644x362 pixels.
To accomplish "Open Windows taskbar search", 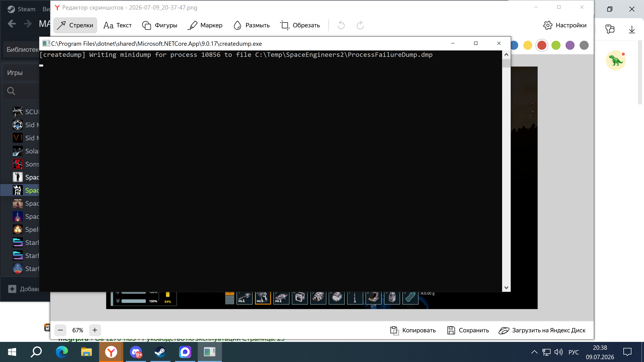I will [36, 352].
